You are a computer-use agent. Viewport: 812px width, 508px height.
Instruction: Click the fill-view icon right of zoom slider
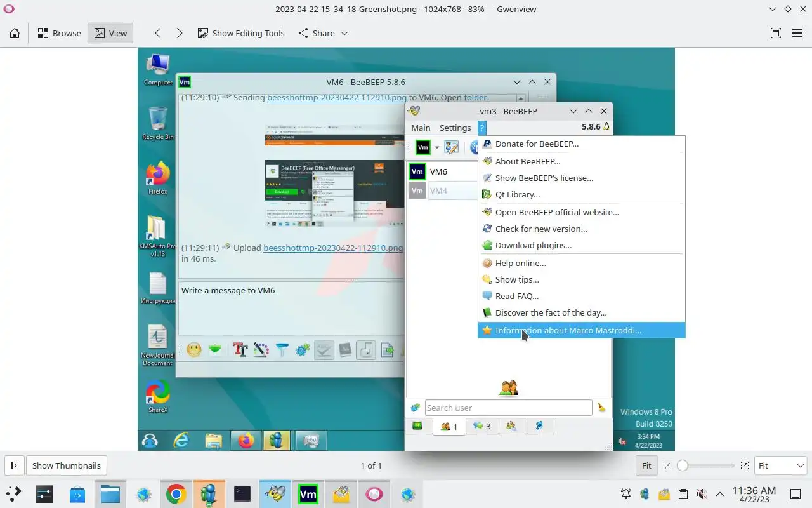[744, 465]
